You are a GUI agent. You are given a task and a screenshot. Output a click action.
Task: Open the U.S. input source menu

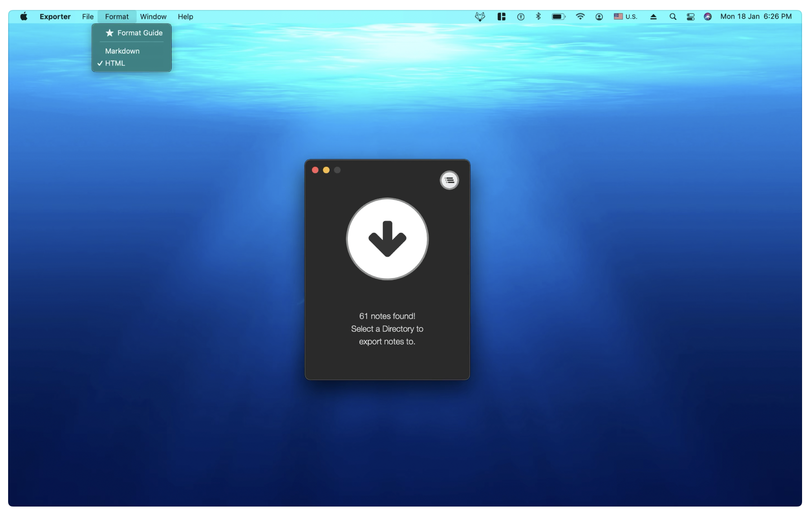[x=625, y=17]
